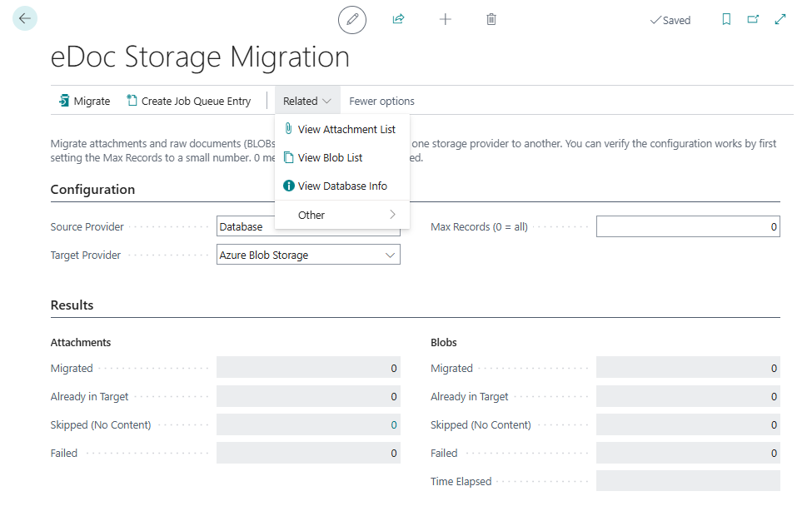Click Blobs Skipped (No Content) value
The width and height of the screenshot is (812, 506).
pos(688,424)
